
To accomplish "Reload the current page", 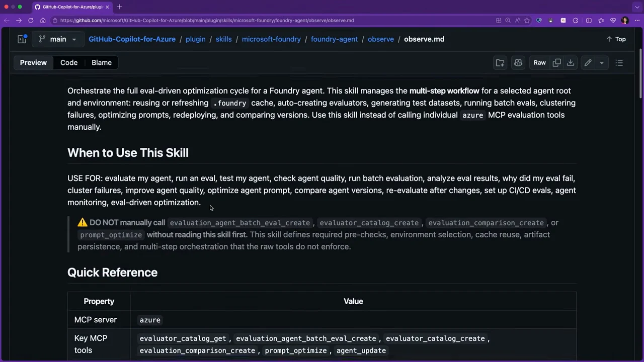I will coord(31,21).
